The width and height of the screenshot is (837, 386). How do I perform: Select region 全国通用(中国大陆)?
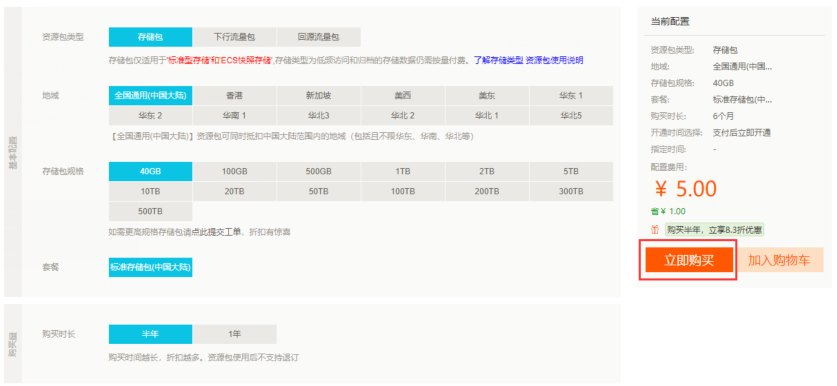point(151,96)
